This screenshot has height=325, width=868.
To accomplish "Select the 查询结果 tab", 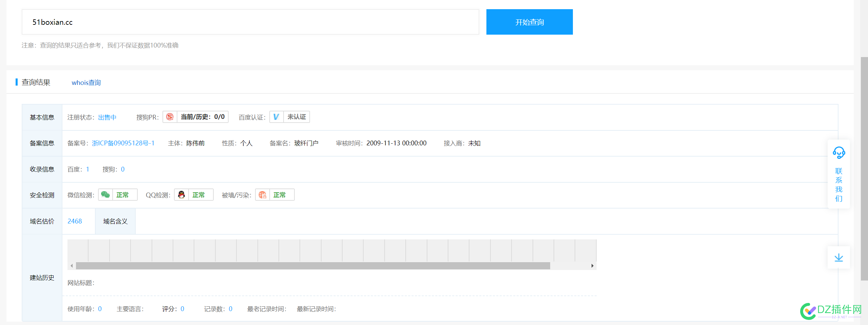I will click(36, 83).
